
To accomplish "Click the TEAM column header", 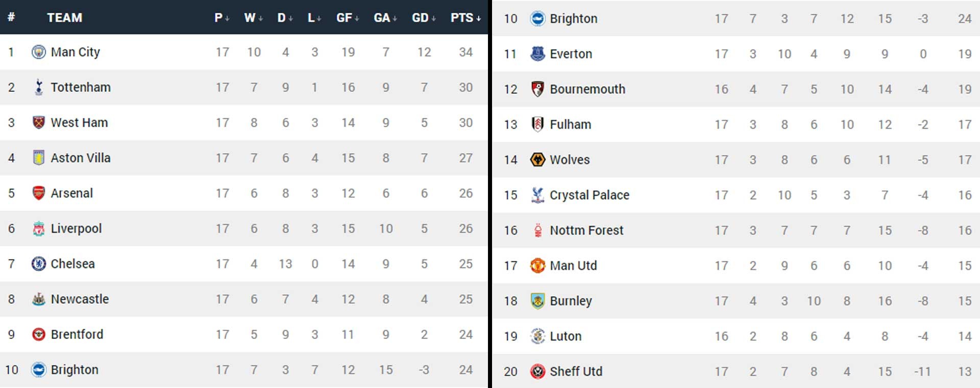I will tap(64, 18).
